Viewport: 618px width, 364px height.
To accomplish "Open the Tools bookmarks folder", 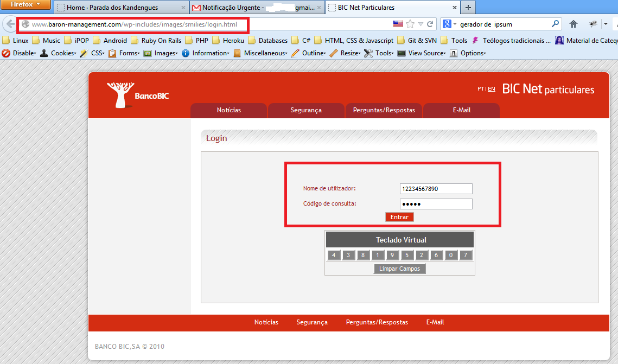I will coord(454,40).
